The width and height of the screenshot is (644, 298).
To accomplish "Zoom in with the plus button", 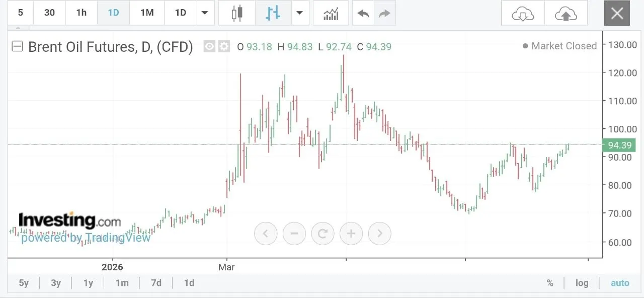I will (x=351, y=234).
